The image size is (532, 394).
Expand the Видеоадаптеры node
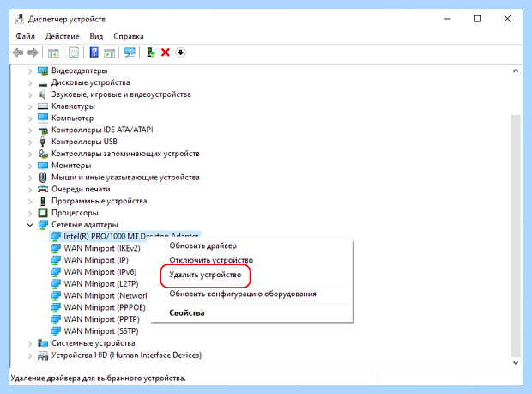pos(30,71)
